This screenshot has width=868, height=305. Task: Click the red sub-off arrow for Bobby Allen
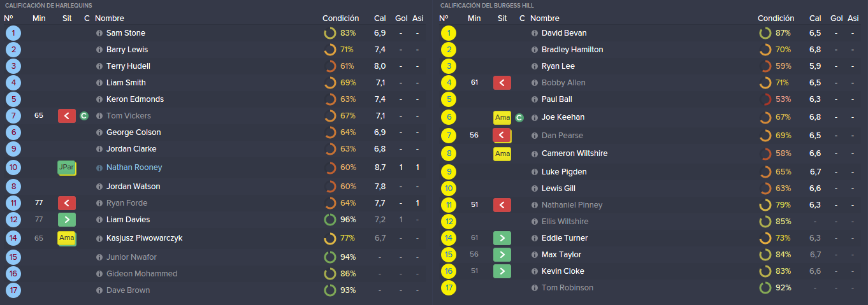click(x=502, y=83)
